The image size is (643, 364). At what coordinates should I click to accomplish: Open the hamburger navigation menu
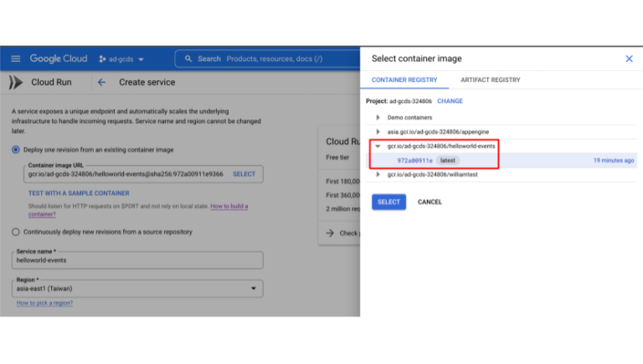pos(16,59)
